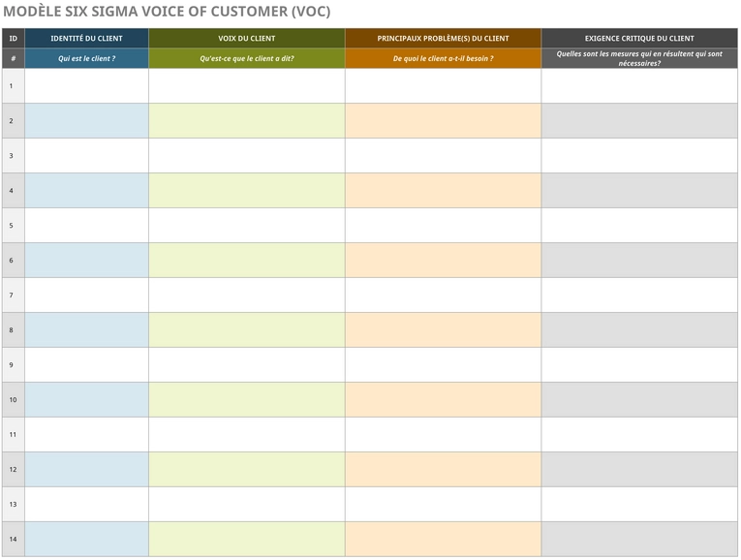The width and height of the screenshot is (741, 560).
Task: Click the exigence critique cell in row 13
Action: click(639, 504)
